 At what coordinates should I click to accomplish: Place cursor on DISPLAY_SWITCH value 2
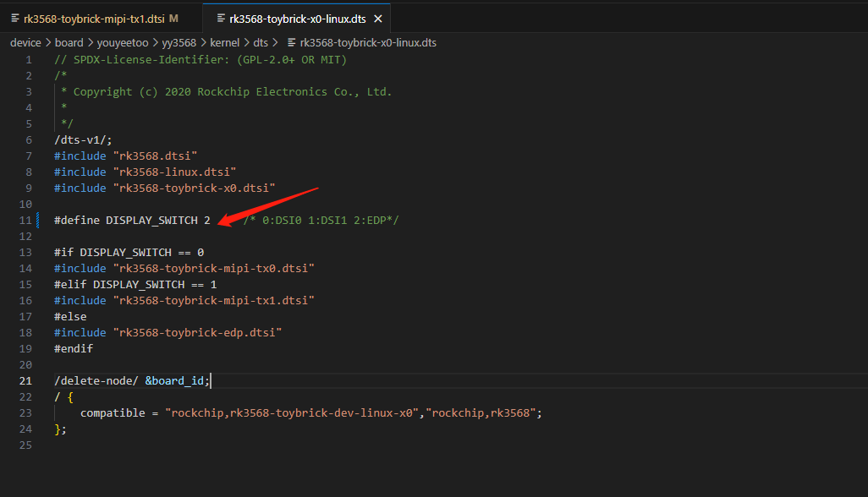[x=206, y=221]
